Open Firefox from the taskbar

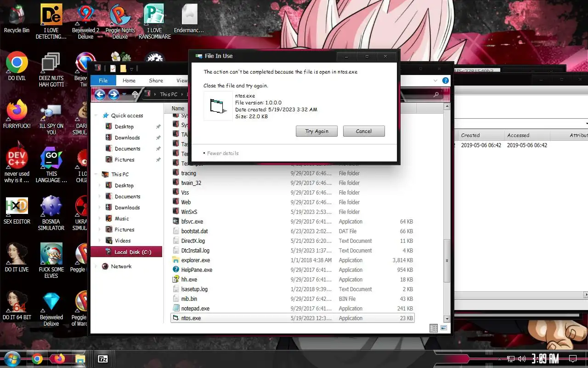click(x=59, y=359)
